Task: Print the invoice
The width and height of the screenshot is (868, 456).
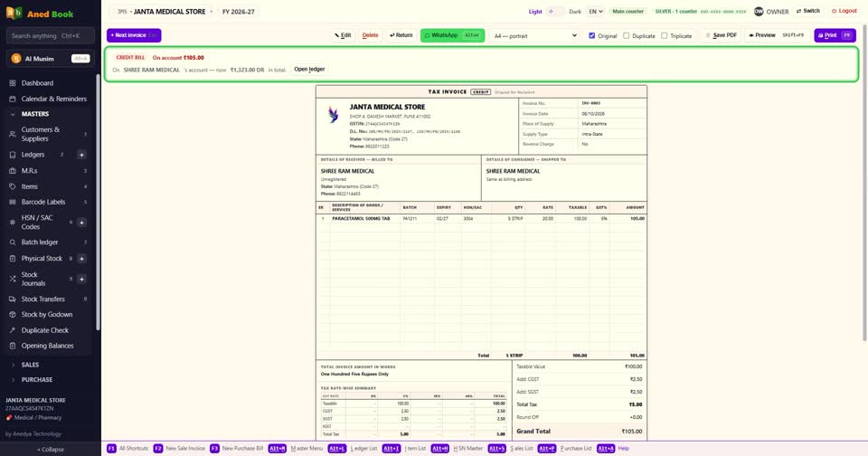Action: (835, 35)
